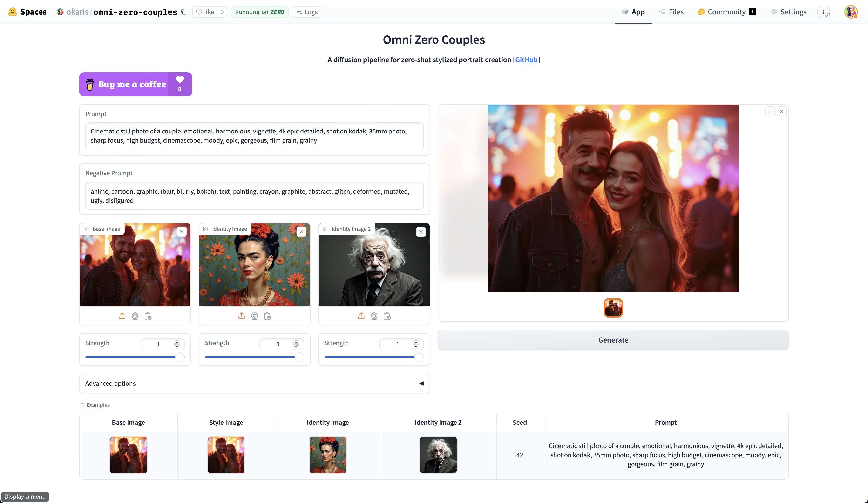Switch to the App tab
The image size is (868, 503).
pyautogui.click(x=633, y=12)
